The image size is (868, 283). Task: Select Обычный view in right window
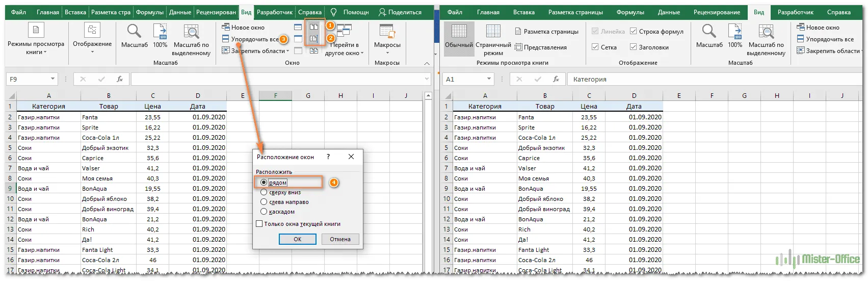pos(459,39)
